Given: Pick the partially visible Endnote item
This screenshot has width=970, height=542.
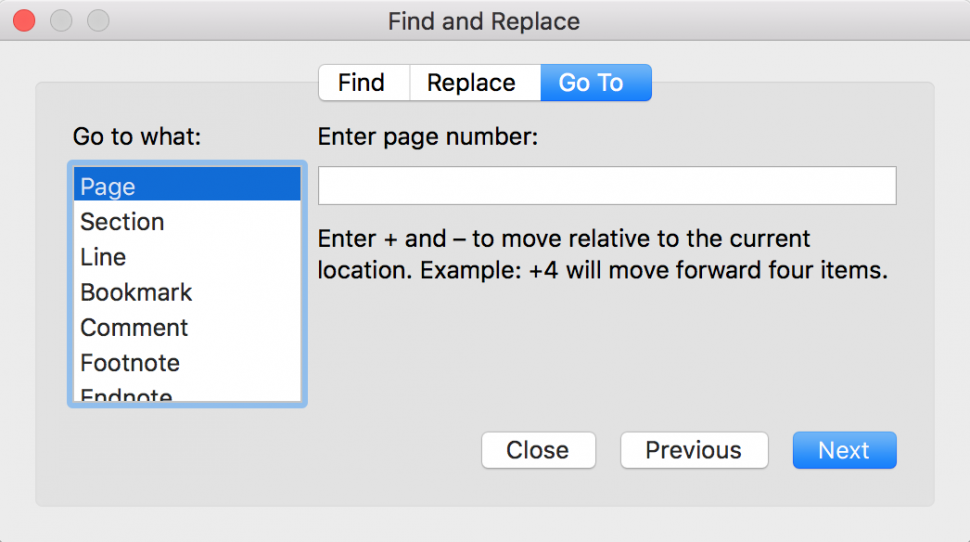Looking at the screenshot, I should tap(187, 392).
